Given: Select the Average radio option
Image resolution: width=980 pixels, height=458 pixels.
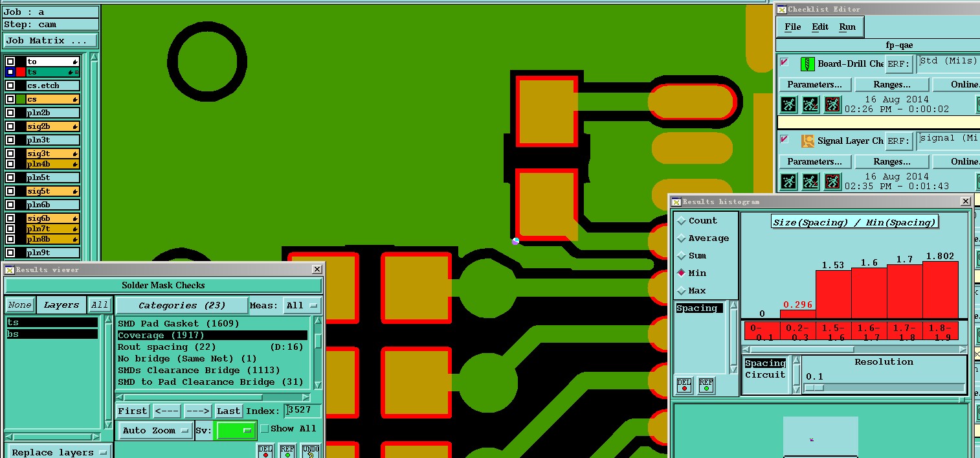Looking at the screenshot, I should pyautogui.click(x=681, y=238).
